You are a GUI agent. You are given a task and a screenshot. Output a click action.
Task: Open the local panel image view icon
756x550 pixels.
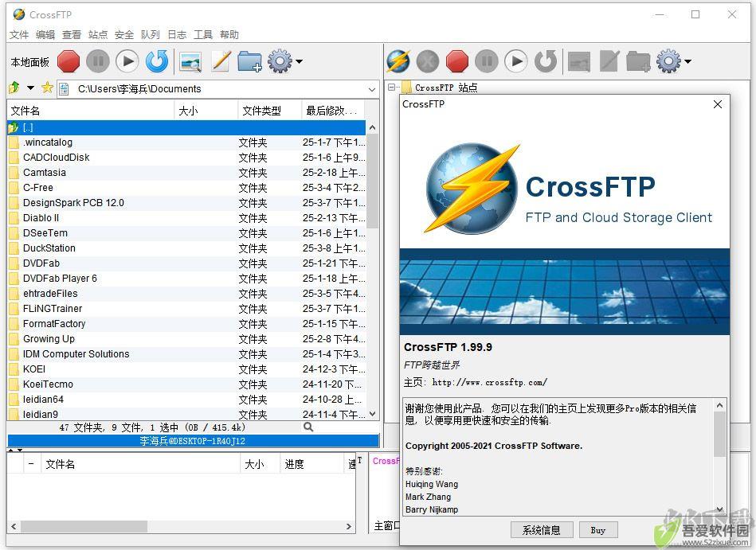(190, 61)
